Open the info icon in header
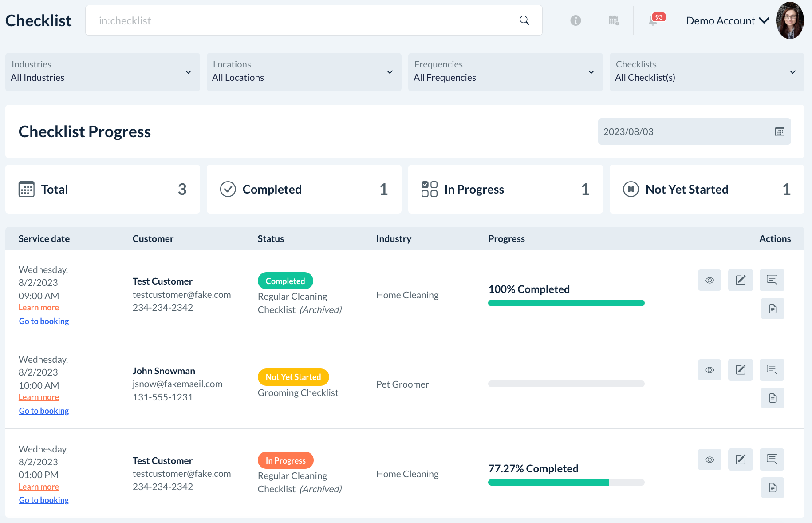This screenshot has width=812, height=523. 575,20
